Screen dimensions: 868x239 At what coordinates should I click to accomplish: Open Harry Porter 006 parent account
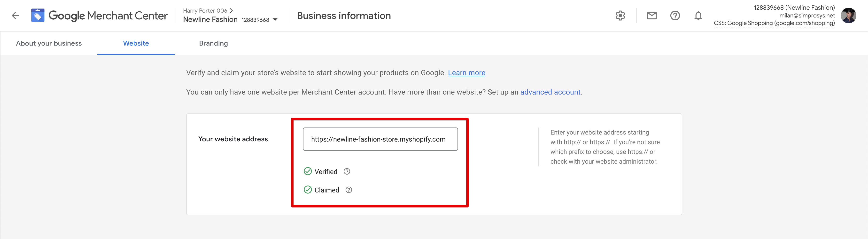pos(208,10)
